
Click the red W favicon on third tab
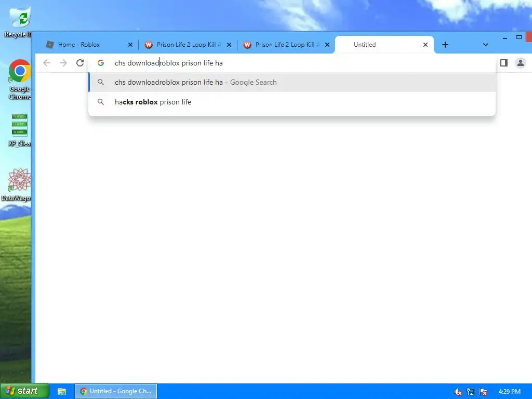(x=247, y=45)
